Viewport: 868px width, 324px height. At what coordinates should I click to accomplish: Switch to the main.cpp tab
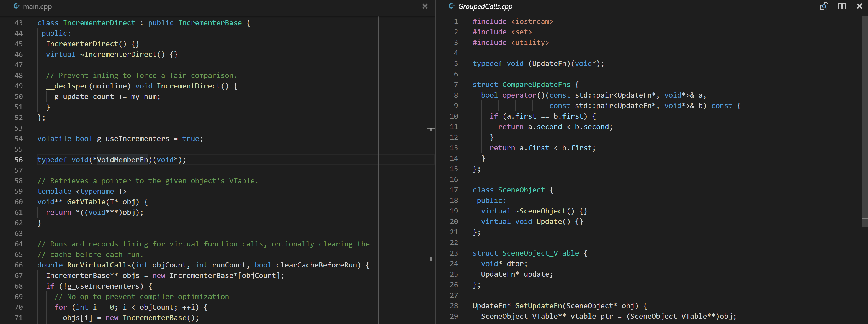point(37,6)
